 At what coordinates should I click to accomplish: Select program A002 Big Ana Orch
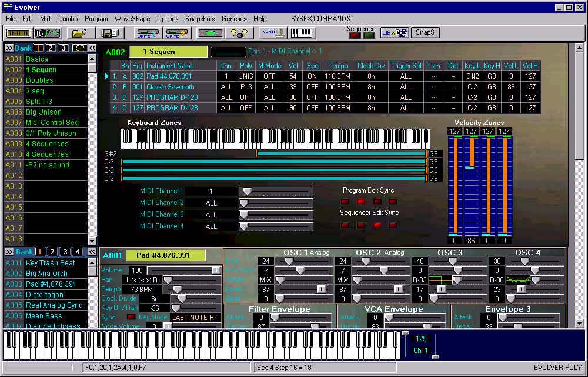[46, 273]
